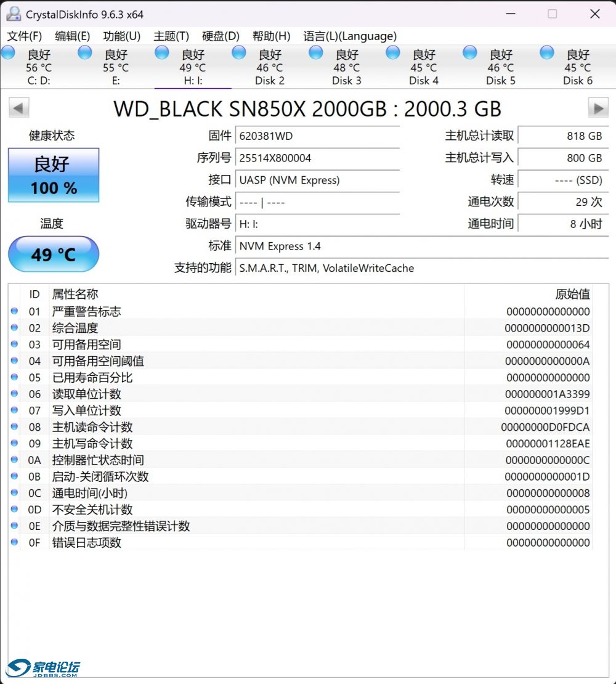Click the status dot for attribute 09 主机写命令计数
This screenshot has height=684, width=616.
click(x=14, y=443)
